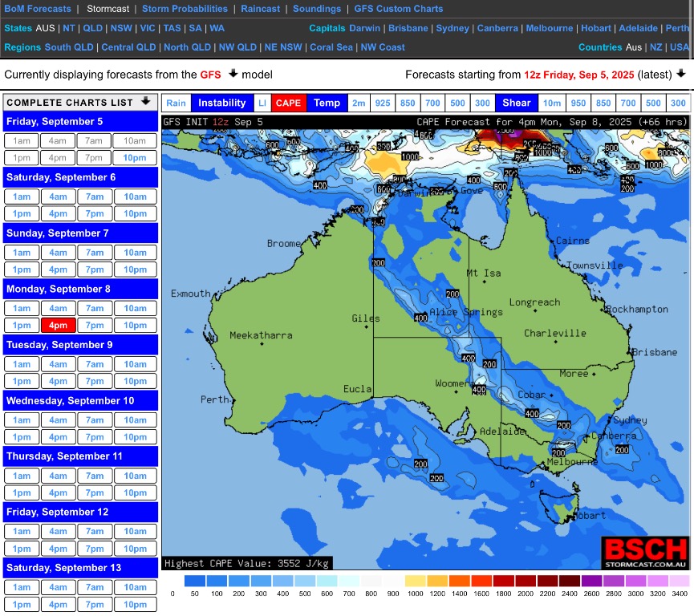
Task: Open the NSW state view
Action: 121,28
